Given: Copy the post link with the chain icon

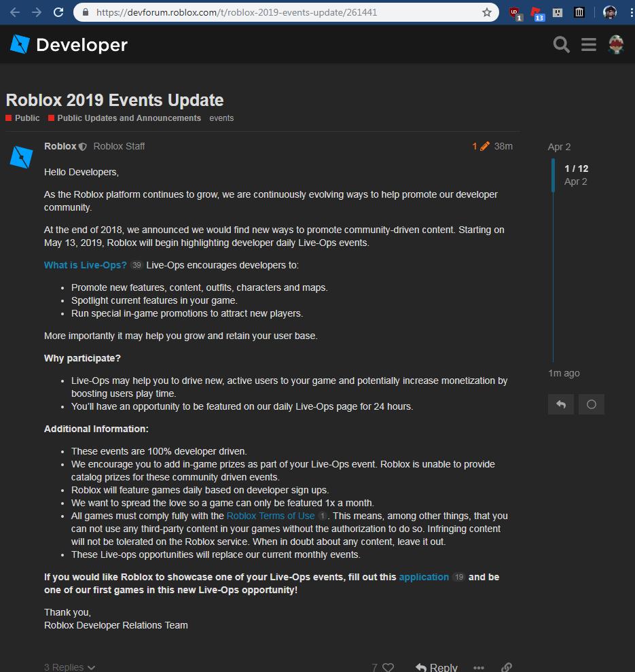Looking at the screenshot, I should [507, 667].
